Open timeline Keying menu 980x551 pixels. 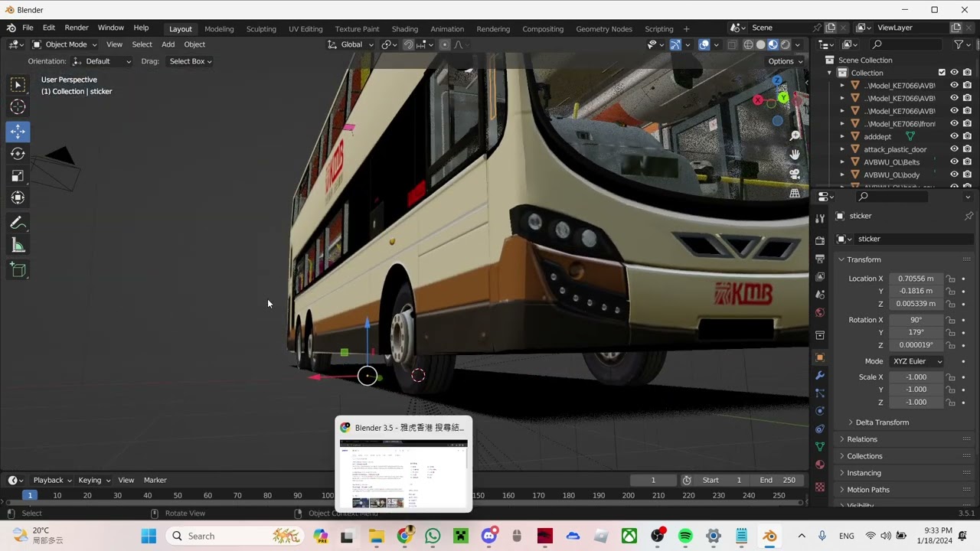click(93, 480)
